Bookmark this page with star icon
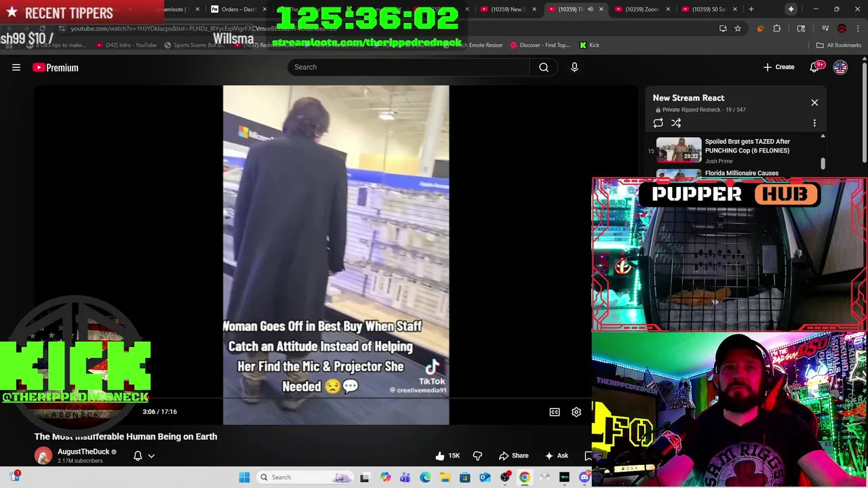Viewport: 868px width, 488px height. click(x=738, y=28)
